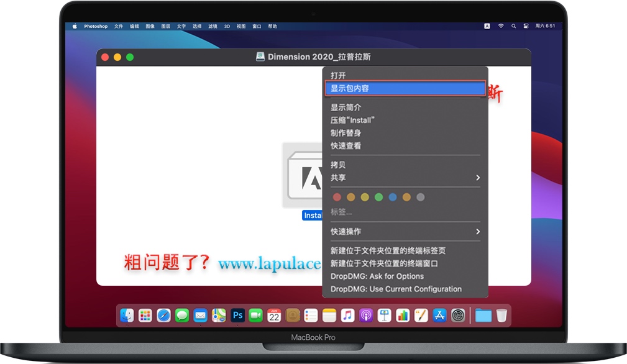Open the 窗口 menu in menu bar
Screen dimensions: 627x364
tap(256, 26)
